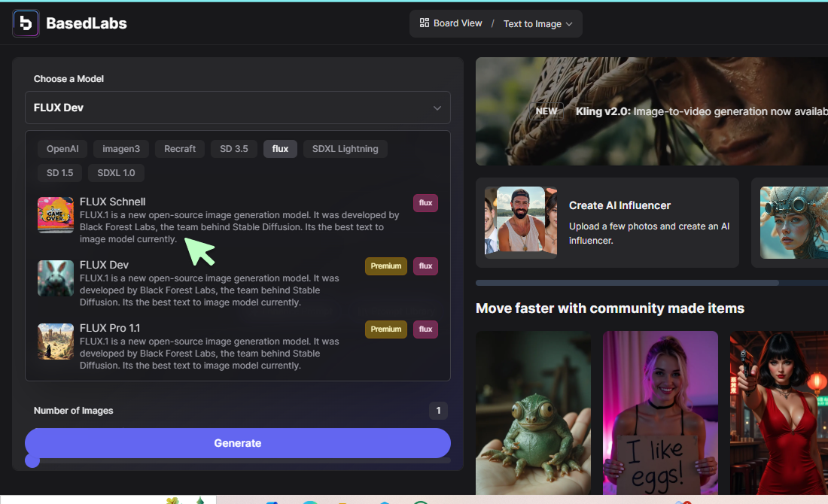Open the Kling v2.0 announcement banner
The width and height of the screenshot is (828, 504).
[652, 111]
